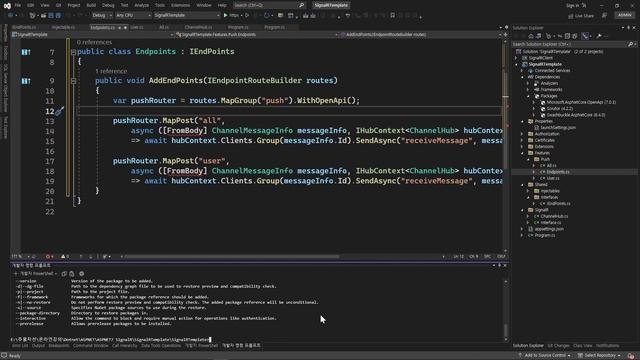The height and width of the screenshot is (360, 640).
Task: Open the developer PowerShell terminal type dropdown
Action: (x=38, y=274)
